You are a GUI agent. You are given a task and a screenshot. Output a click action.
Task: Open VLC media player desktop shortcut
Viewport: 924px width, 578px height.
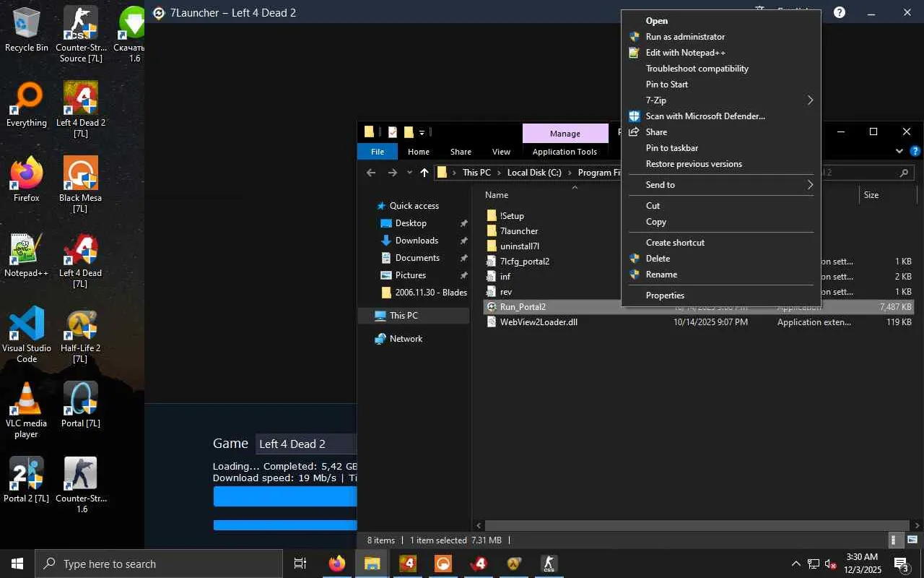(x=27, y=410)
